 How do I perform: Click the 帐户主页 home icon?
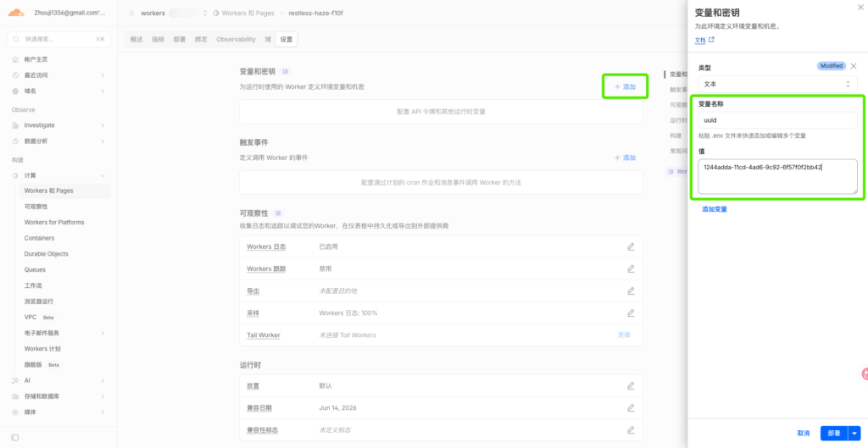click(x=15, y=59)
